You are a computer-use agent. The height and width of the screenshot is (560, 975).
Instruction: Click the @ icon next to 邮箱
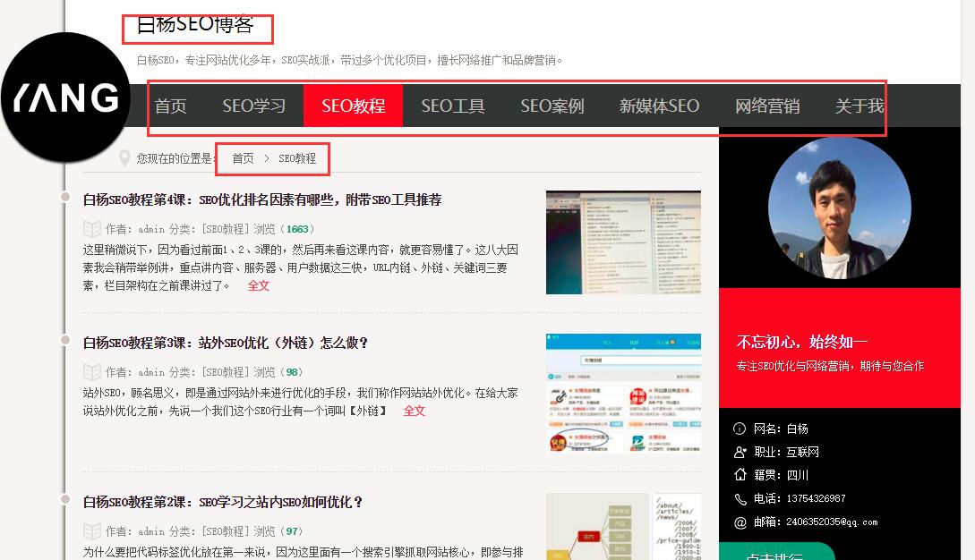click(740, 522)
